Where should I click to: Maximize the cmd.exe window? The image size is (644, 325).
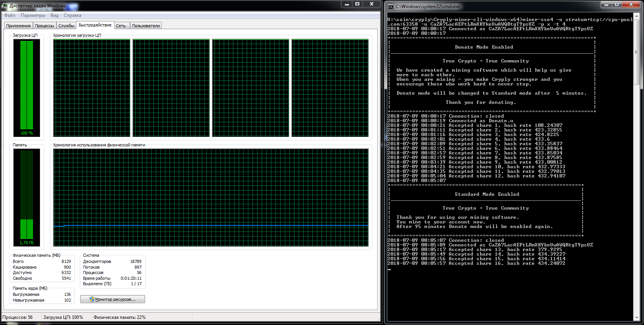(x=617, y=5)
